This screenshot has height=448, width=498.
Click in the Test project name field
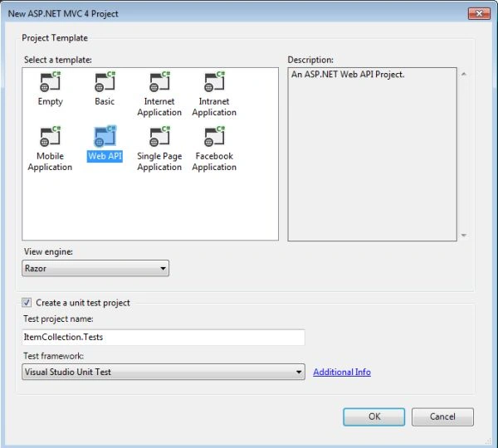click(x=164, y=337)
